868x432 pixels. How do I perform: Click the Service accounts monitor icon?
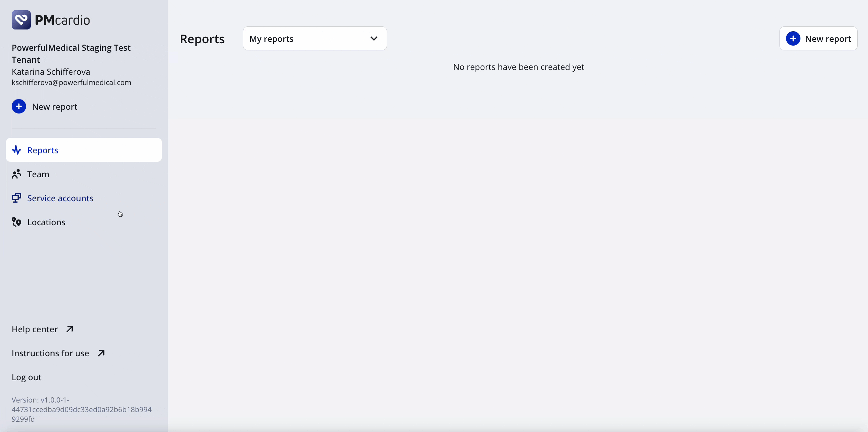pos(16,198)
